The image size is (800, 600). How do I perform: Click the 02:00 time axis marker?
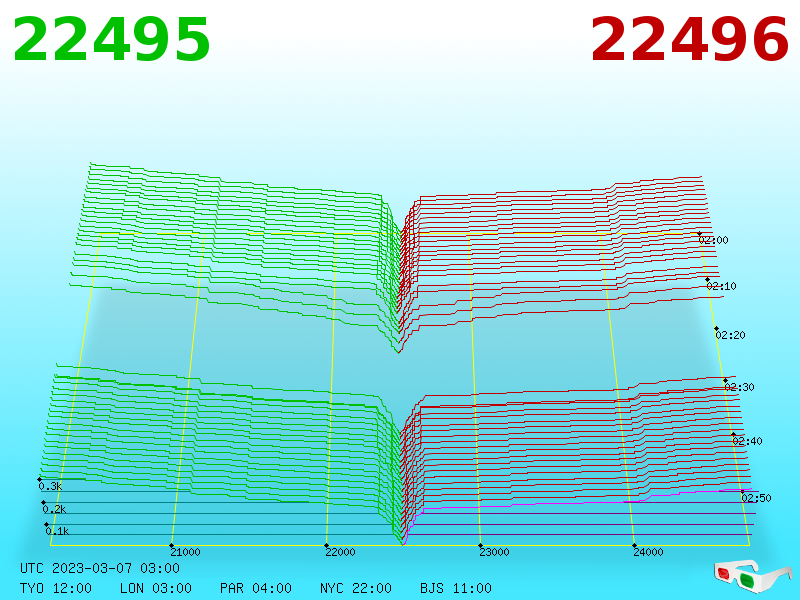(x=713, y=240)
